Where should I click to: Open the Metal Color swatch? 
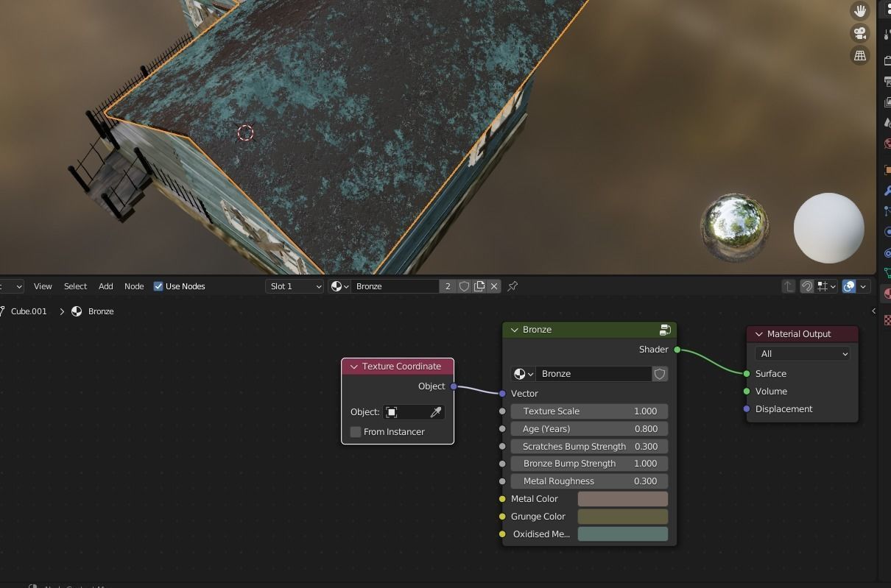(x=622, y=499)
